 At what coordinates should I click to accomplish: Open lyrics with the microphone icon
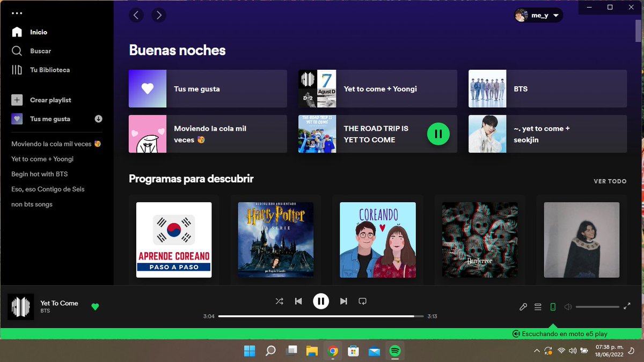coord(523,307)
